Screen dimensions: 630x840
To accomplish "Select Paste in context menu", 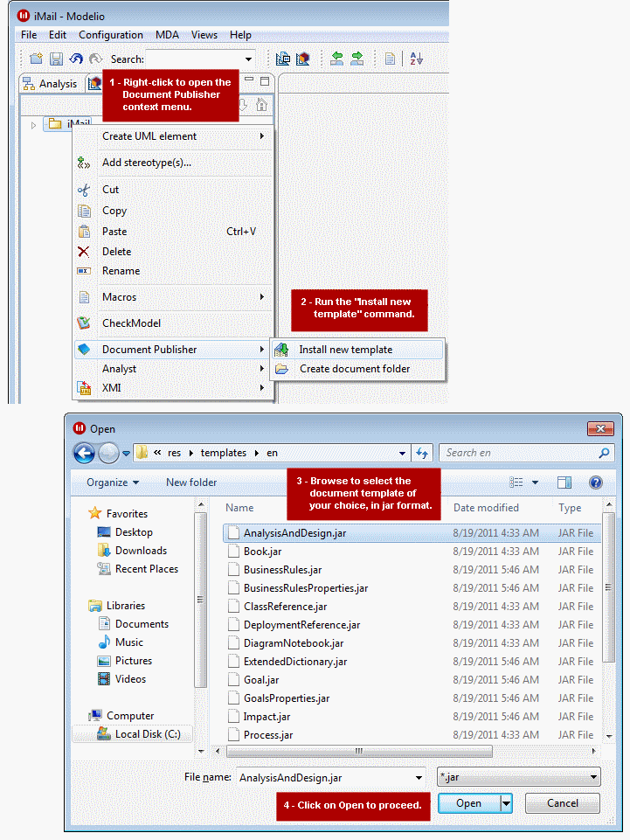I will (x=172, y=232).
